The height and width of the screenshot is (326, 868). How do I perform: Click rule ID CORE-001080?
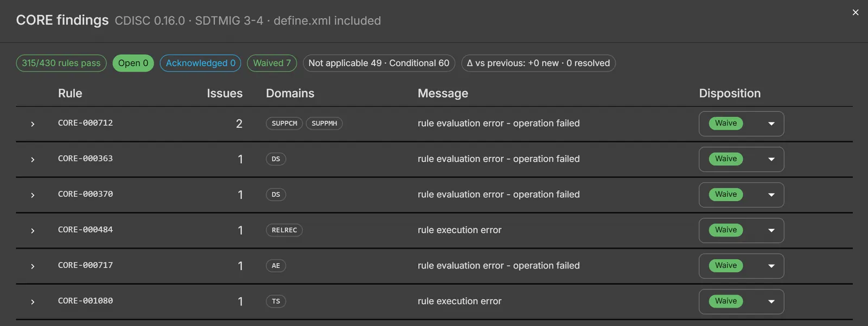86,301
